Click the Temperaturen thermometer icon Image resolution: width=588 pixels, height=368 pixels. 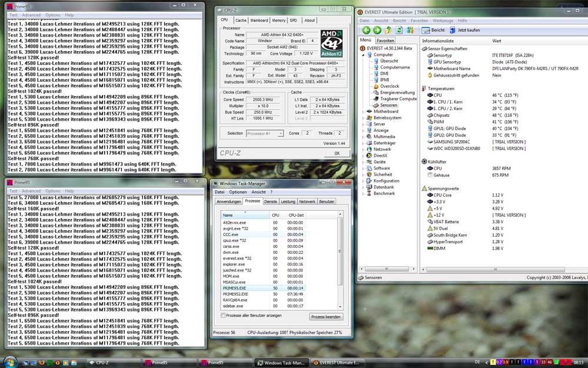click(x=424, y=89)
